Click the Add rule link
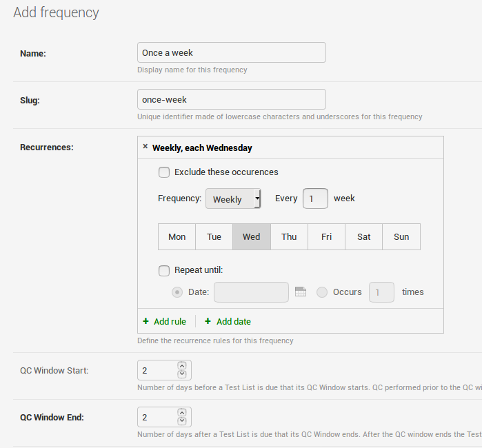Screen dimensions: 482x448 170,322
